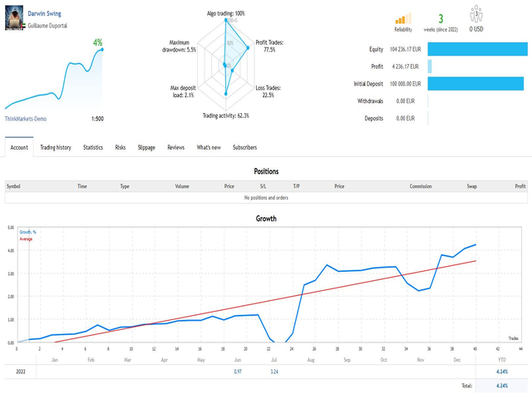Sort positions by Commission column header

(421, 186)
